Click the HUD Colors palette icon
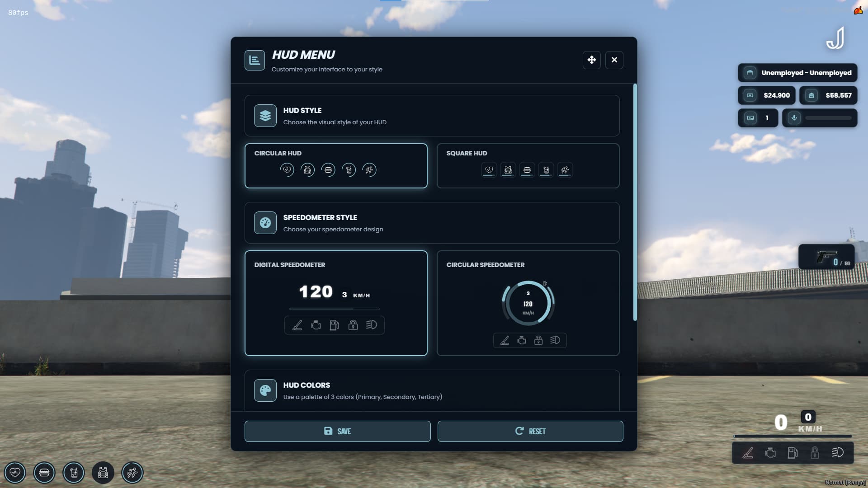 [x=265, y=390]
